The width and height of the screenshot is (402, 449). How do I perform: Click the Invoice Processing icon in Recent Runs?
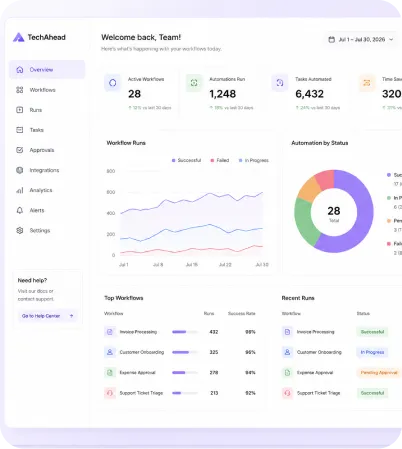click(x=287, y=332)
